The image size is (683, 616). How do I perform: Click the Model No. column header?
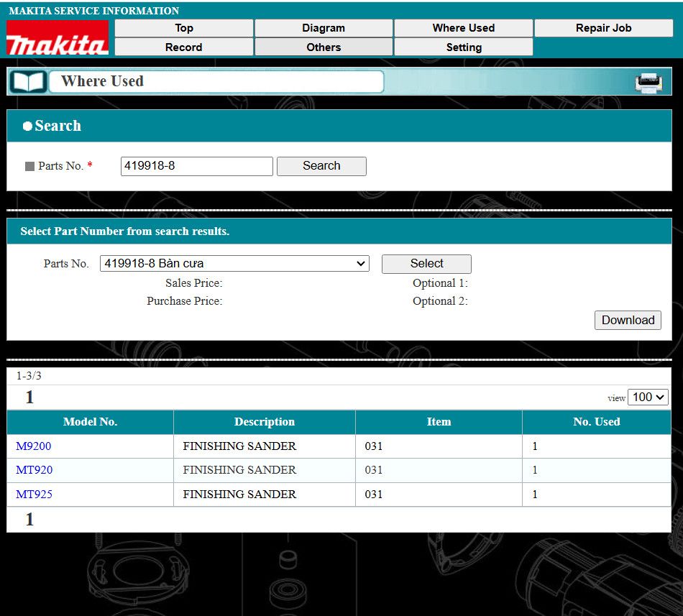click(x=90, y=422)
